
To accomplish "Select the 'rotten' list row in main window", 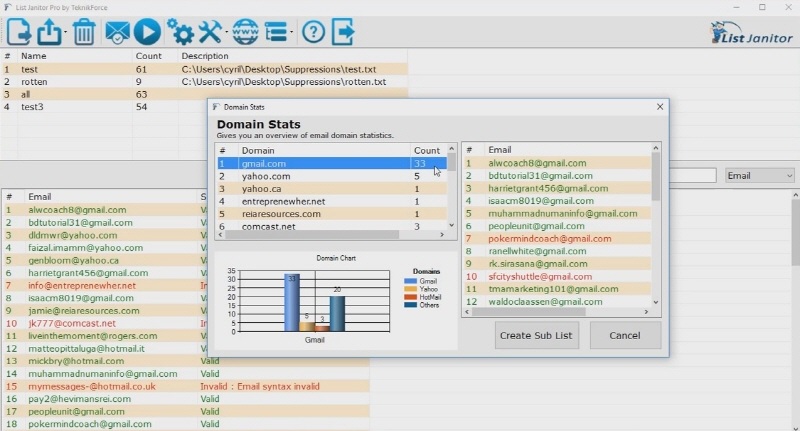I will [204, 82].
